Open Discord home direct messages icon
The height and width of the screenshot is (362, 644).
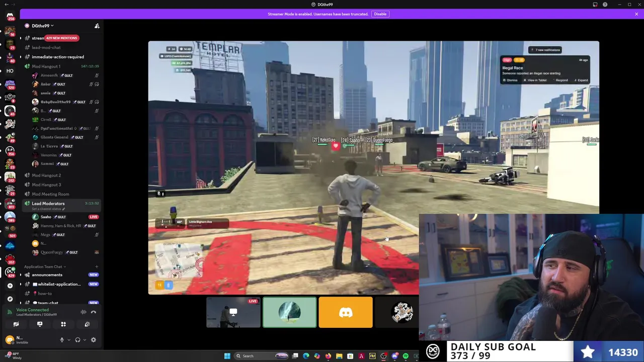coord(10,16)
